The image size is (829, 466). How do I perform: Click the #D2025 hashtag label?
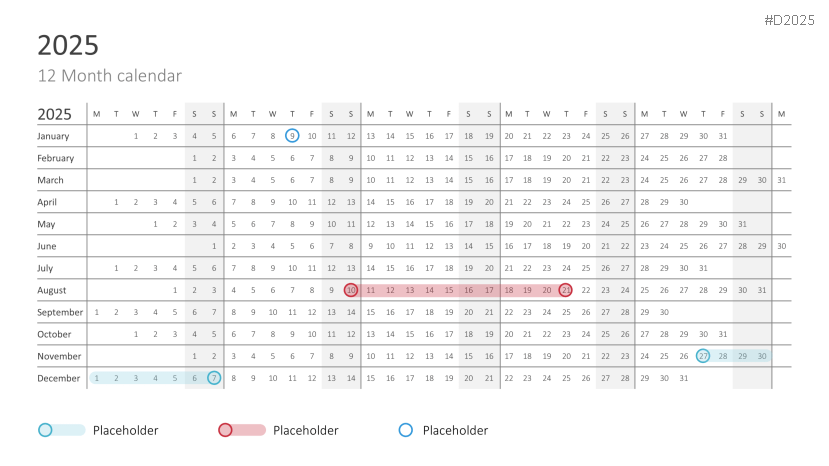click(789, 20)
